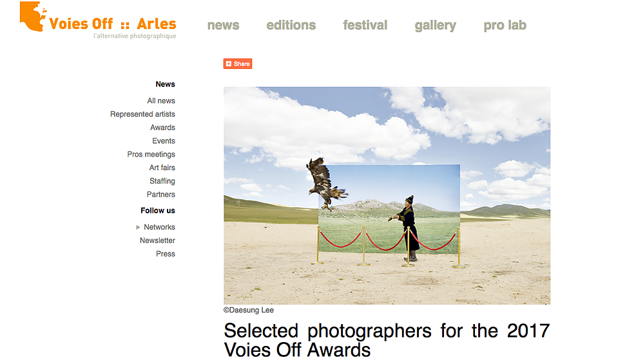
Task: Open the Newsletter link
Action: tap(157, 241)
